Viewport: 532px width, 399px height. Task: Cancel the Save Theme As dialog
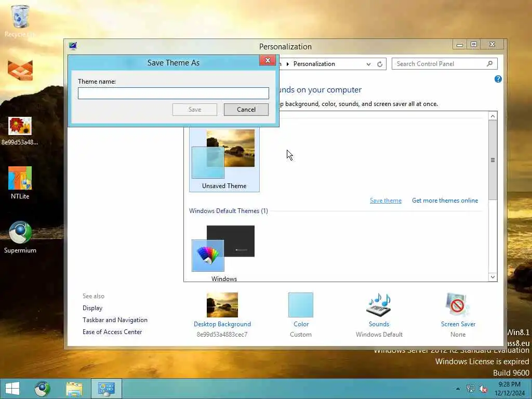(x=246, y=109)
